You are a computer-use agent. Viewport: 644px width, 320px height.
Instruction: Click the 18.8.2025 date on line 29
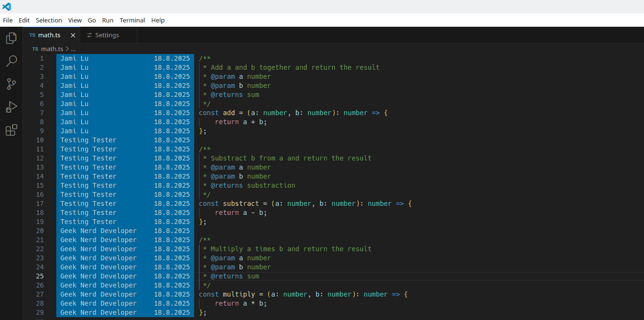(x=172, y=312)
